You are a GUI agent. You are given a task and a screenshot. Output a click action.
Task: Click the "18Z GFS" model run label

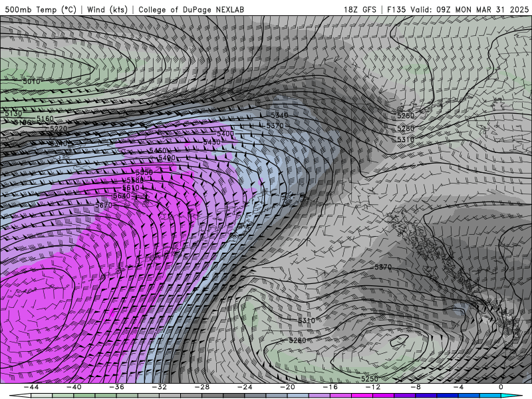(360, 9)
